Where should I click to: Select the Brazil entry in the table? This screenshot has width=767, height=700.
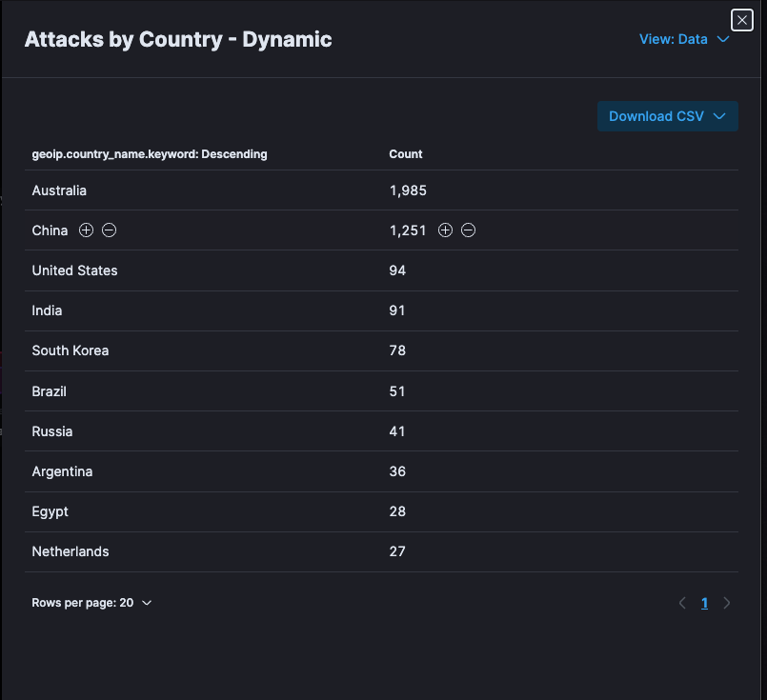[x=49, y=390]
